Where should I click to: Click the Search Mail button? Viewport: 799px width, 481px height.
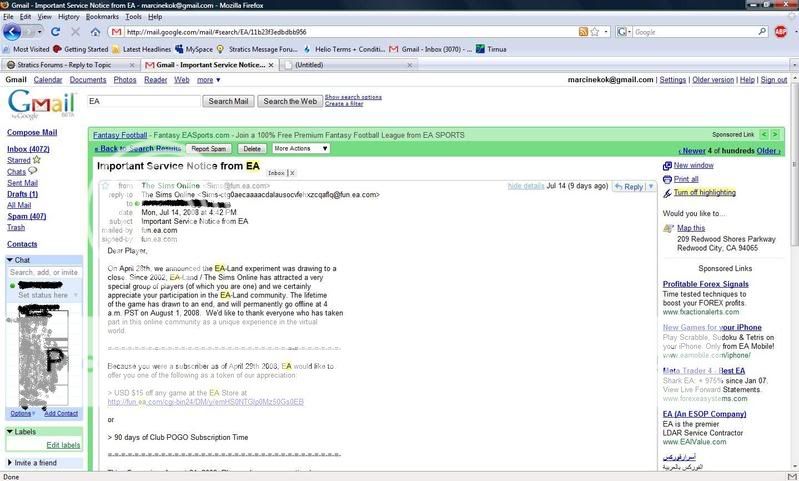228,101
